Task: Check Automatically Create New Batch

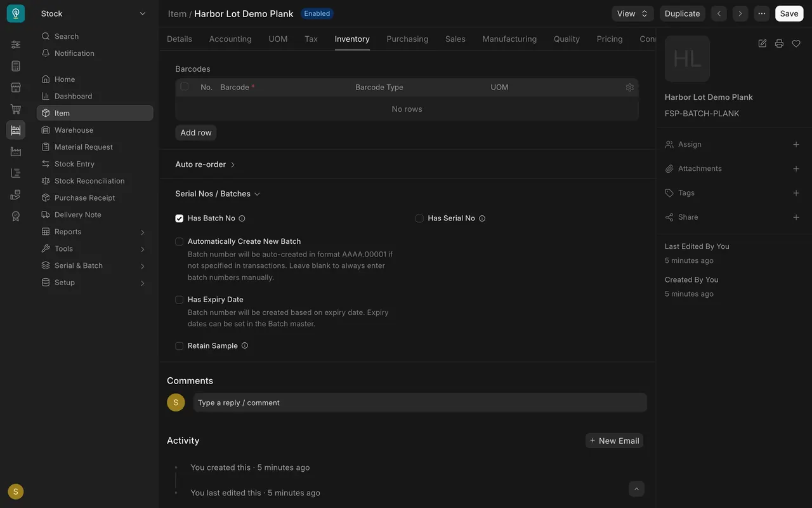Action: click(180, 241)
